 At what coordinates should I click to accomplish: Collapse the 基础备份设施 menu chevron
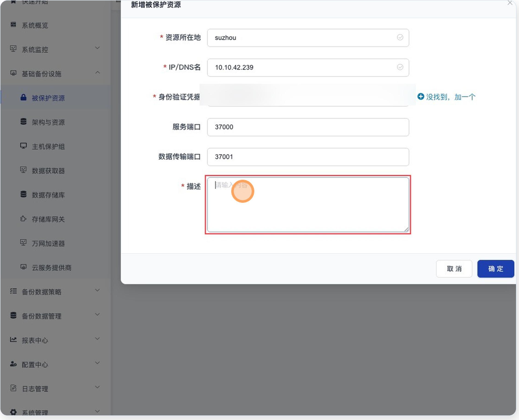pos(98,72)
